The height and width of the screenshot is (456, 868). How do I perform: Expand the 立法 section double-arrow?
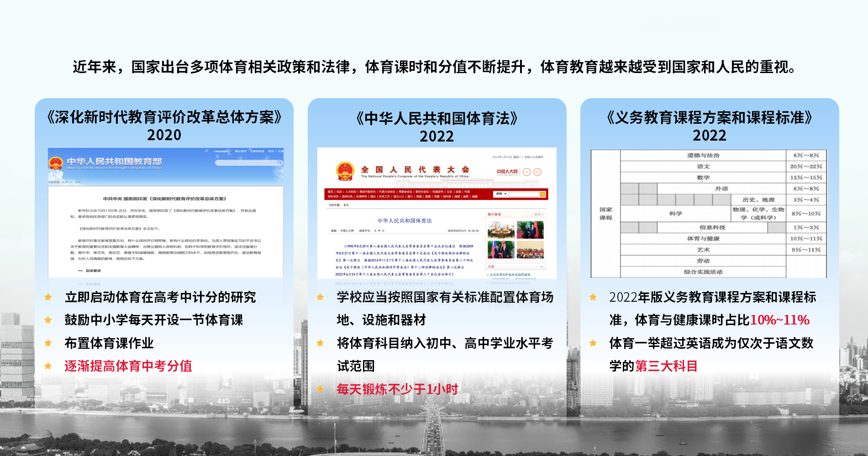pyautogui.click(x=542, y=267)
